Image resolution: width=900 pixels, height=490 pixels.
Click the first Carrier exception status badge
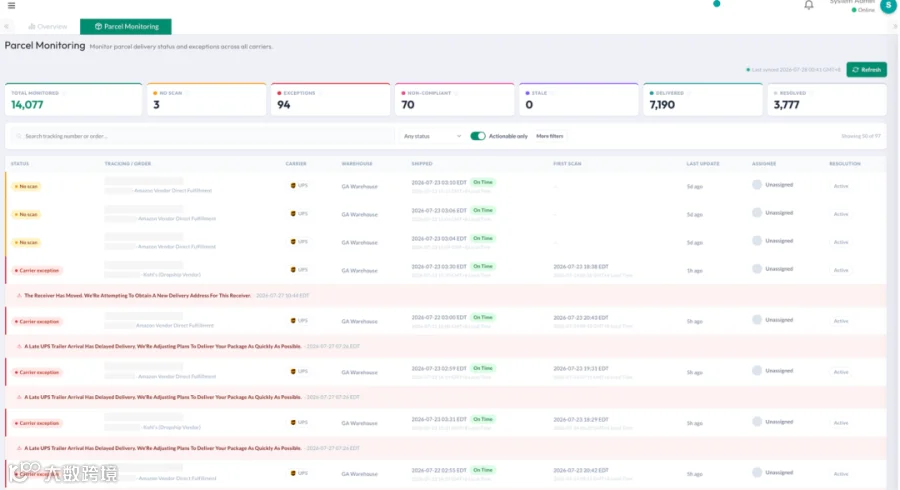37,270
